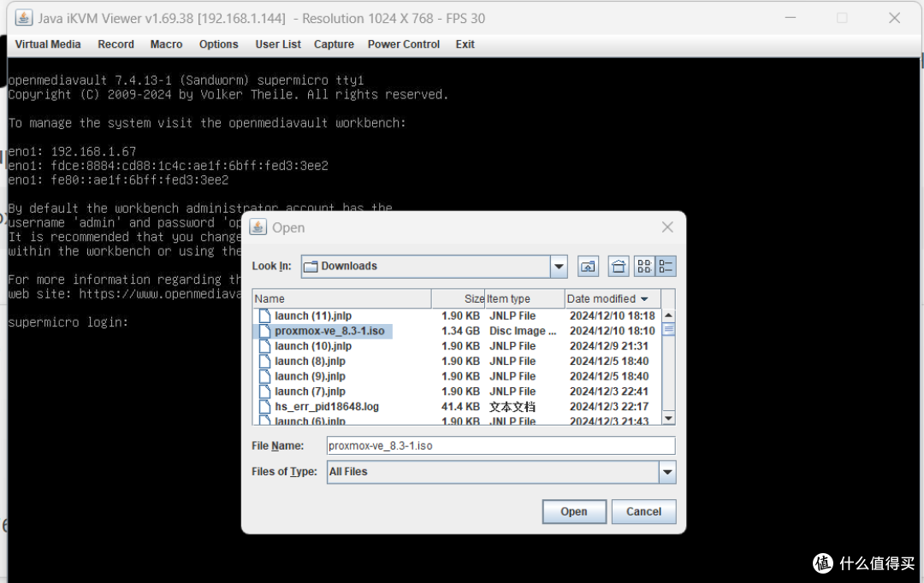This screenshot has height=583, width=924.
Task: Expand the Look In folder dropdown
Action: coord(559,267)
